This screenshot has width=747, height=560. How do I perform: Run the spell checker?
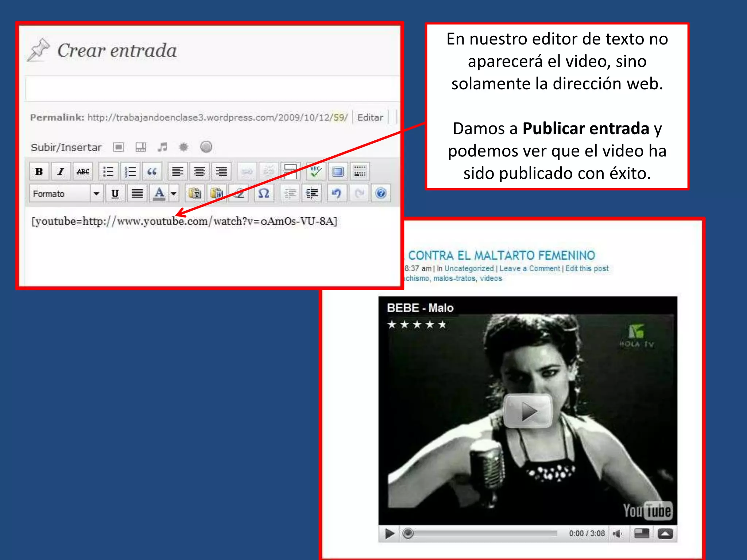[x=316, y=171]
